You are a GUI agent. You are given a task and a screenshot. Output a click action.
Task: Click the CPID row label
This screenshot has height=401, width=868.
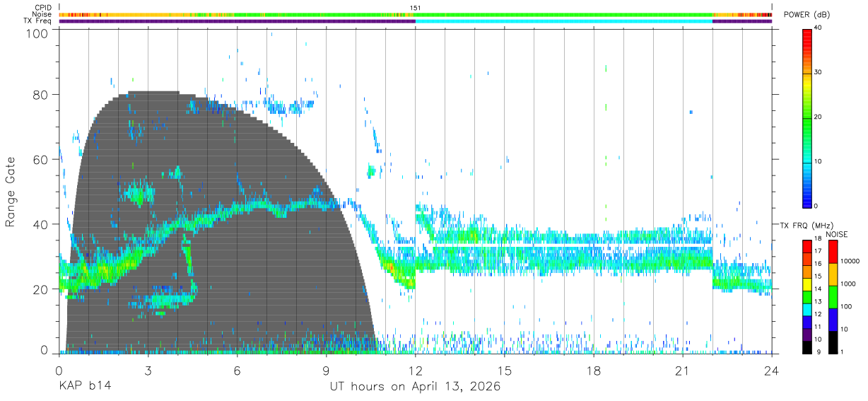click(x=42, y=8)
